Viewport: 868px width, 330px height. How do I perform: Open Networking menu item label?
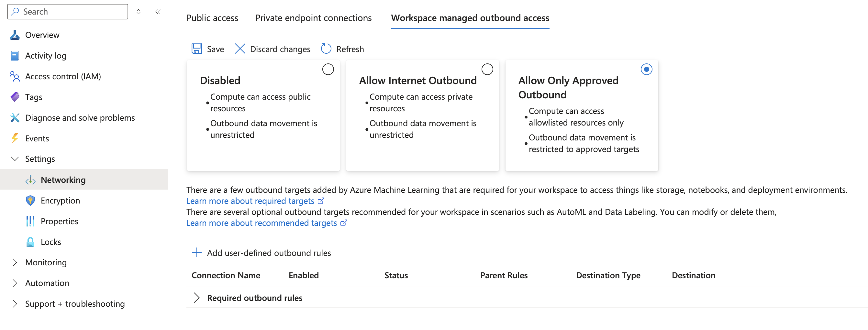63,180
